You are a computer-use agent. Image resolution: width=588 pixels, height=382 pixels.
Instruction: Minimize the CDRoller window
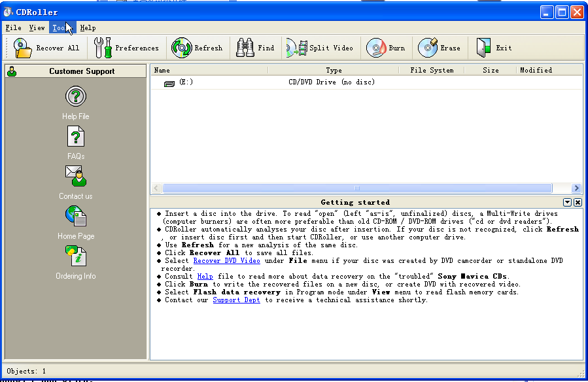tap(547, 12)
